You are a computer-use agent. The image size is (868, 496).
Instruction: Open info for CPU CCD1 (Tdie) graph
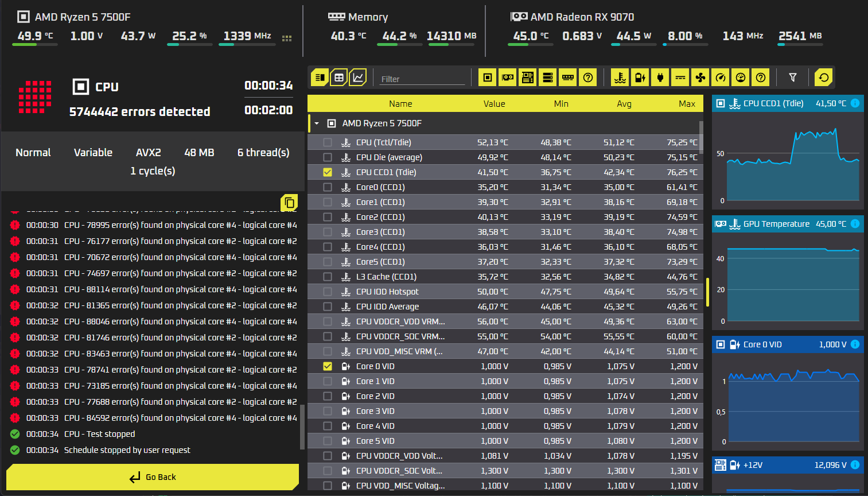point(855,103)
